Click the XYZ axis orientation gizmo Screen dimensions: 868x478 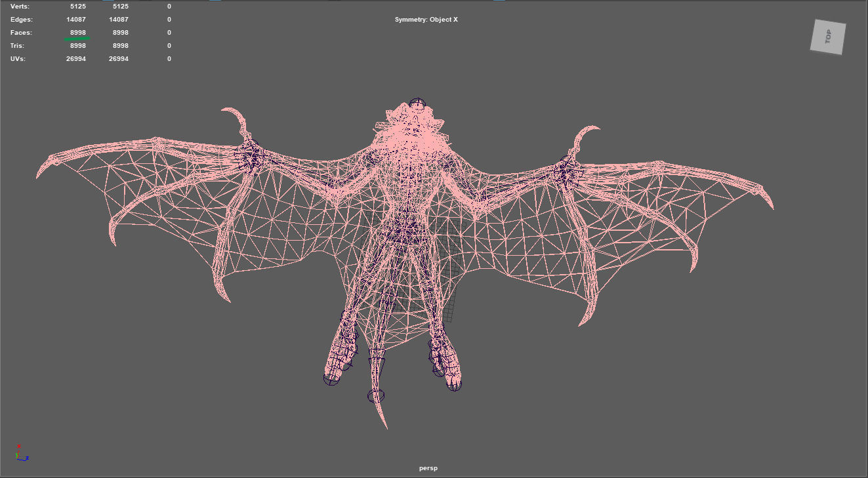21,452
